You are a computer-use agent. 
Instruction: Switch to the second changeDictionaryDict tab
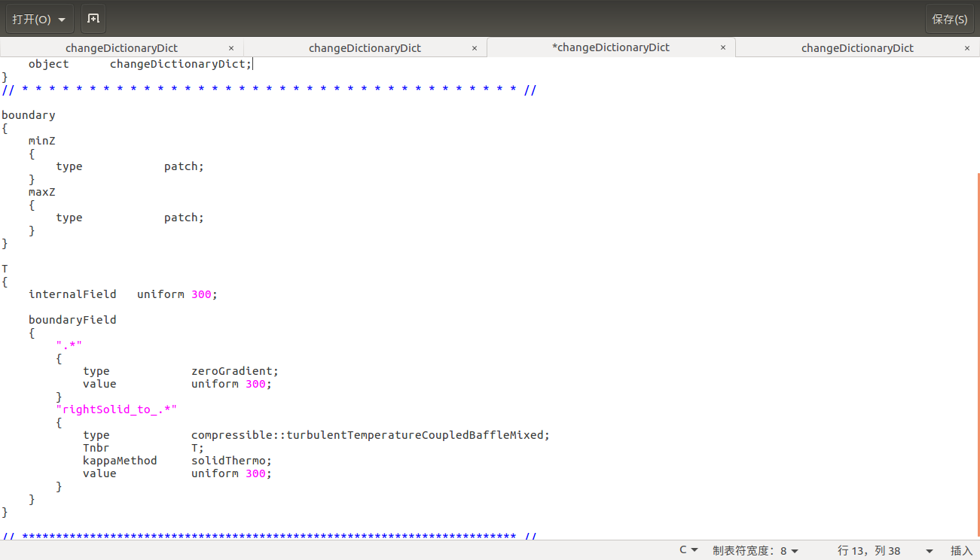(365, 48)
